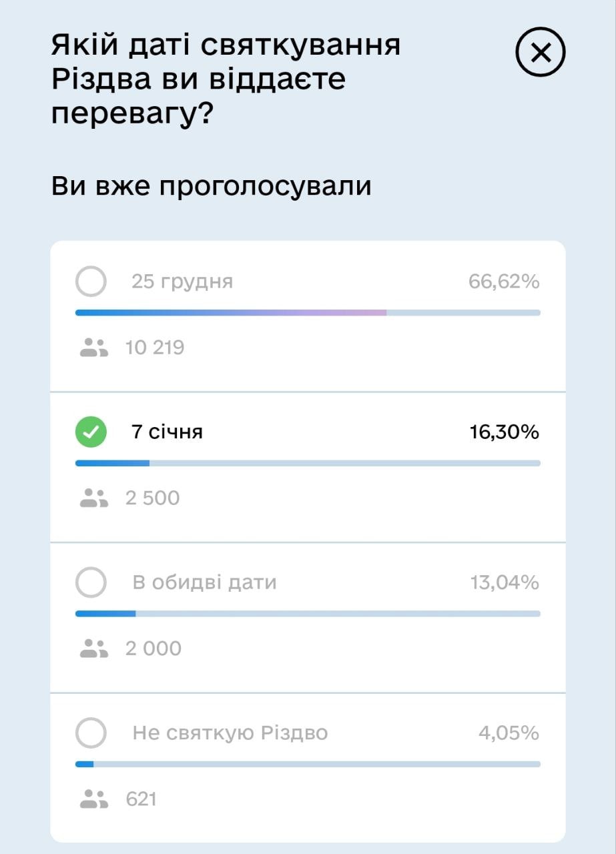Close the Christmas date poll dialog
The width and height of the screenshot is (616, 854).
(541, 52)
